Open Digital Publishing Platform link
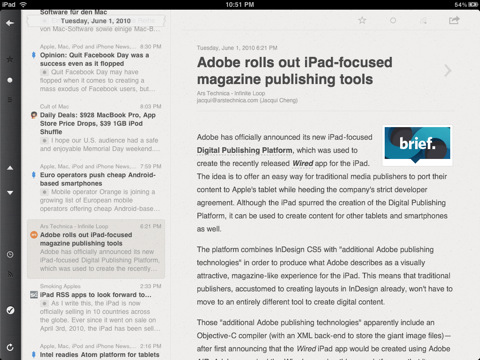The height and width of the screenshot is (360, 480). click(x=245, y=150)
